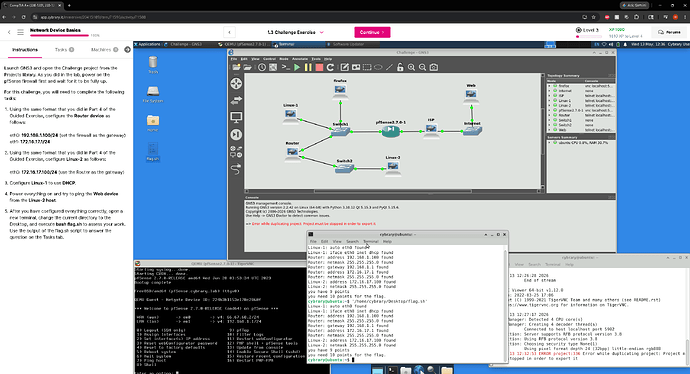This screenshot has width=690, height=374.
Task: Click the Zoom out magnifier icon
Action: (x=422, y=67)
